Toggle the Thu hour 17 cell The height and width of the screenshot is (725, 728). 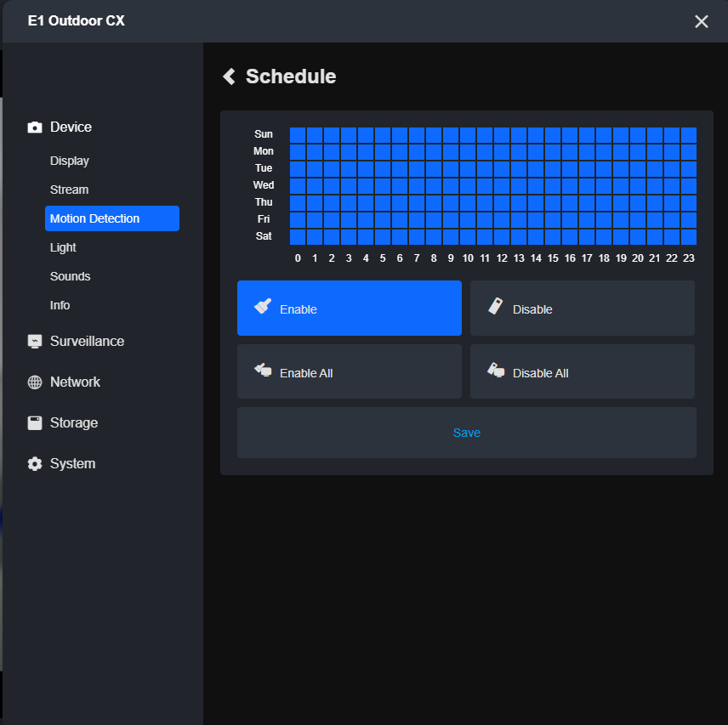coord(587,203)
